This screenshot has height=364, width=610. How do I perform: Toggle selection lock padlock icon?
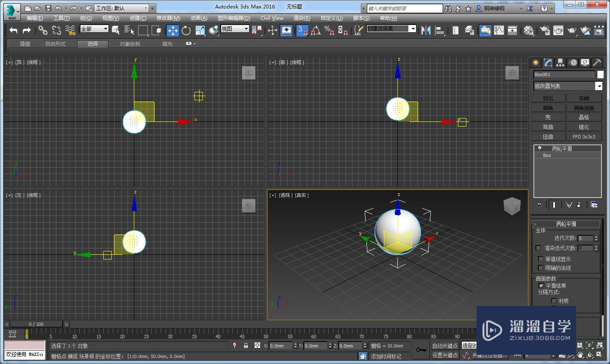point(246,345)
